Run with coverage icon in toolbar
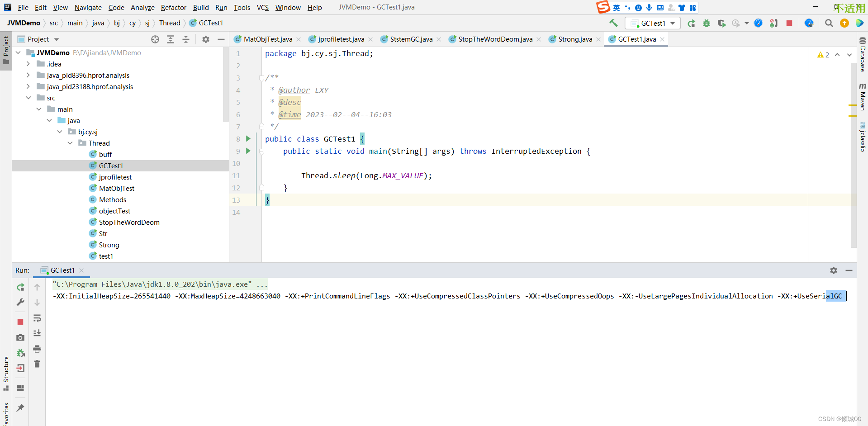The image size is (868, 426). click(x=721, y=23)
